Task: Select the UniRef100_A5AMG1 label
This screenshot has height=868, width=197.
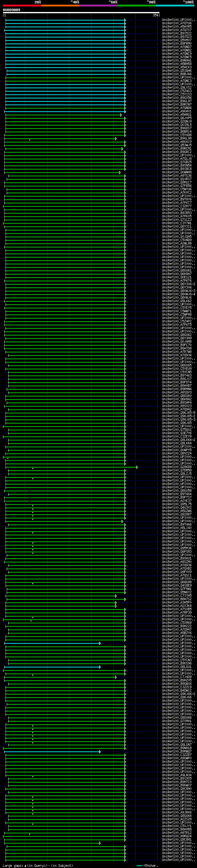Action: point(177,115)
